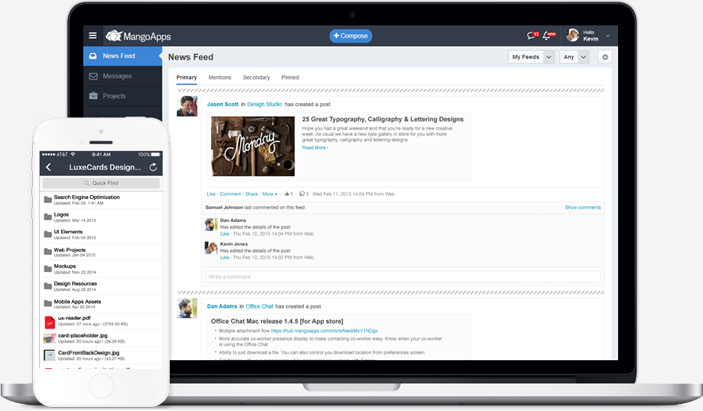
Task: Click Dan Adams' post avatar
Action: pos(187,308)
